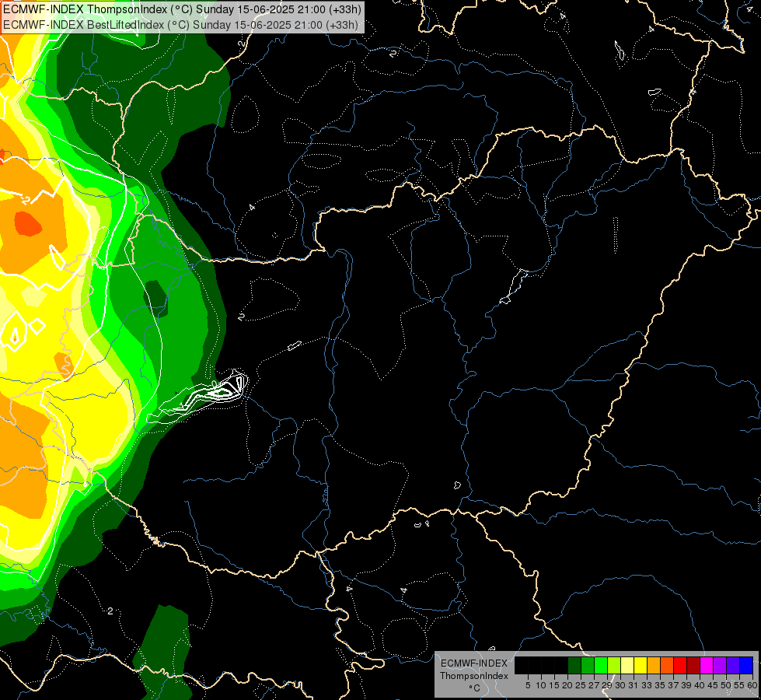Click the purple 45–50 legend swatch

click(720, 665)
